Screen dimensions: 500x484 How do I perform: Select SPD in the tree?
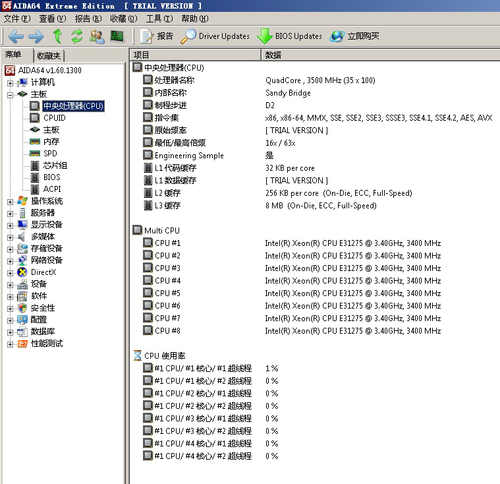(50, 154)
